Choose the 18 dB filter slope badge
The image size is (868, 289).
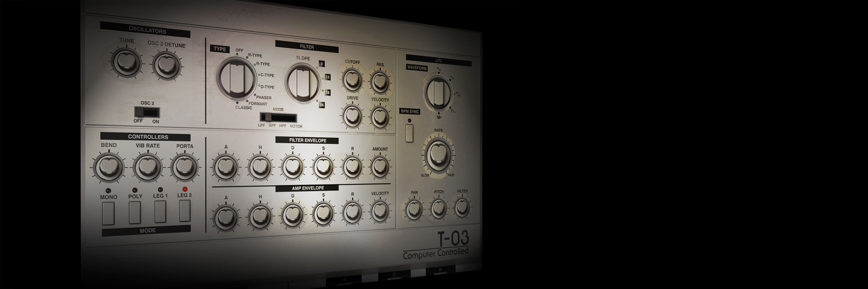[327, 92]
